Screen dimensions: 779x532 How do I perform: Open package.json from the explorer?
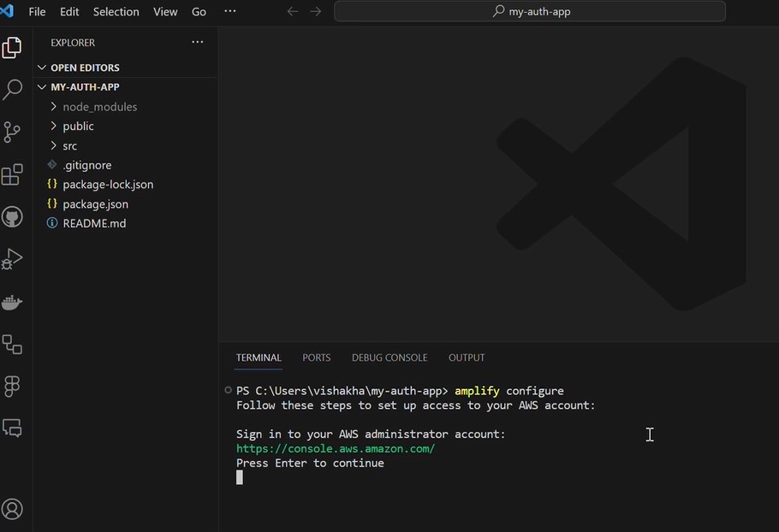pos(95,204)
